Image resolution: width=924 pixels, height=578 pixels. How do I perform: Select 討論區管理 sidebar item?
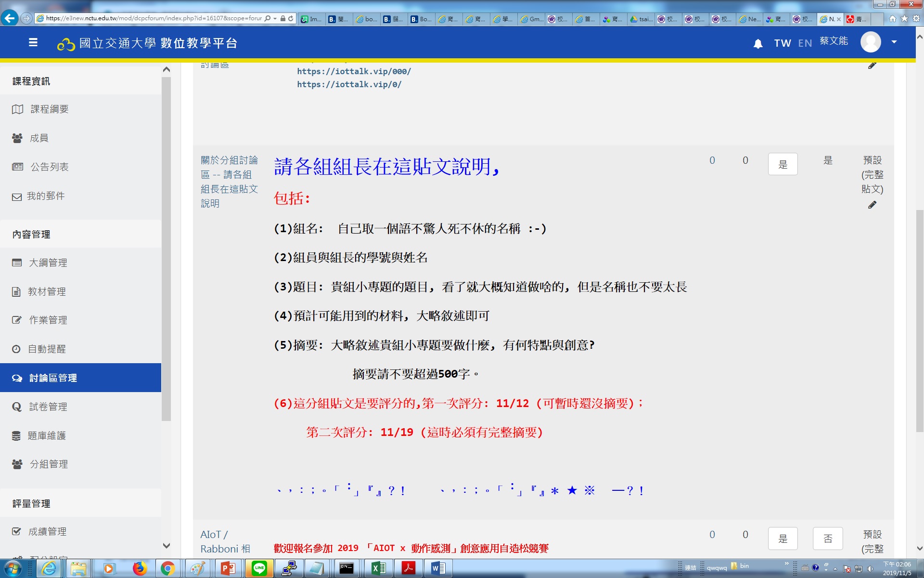click(80, 378)
